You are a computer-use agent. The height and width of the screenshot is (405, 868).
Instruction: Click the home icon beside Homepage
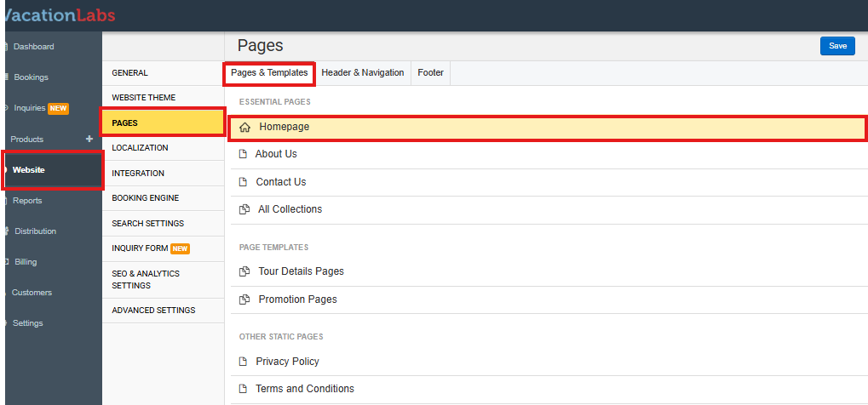pyautogui.click(x=245, y=128)
